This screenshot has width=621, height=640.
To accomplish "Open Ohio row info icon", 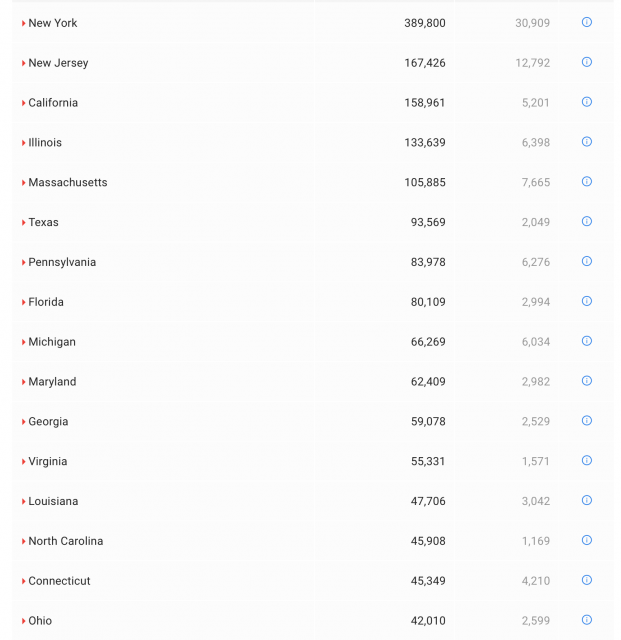I will pos(587,620).
